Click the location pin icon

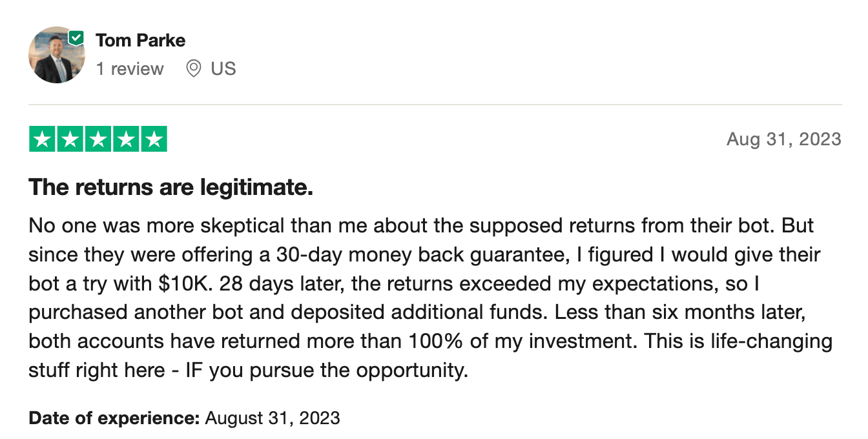pos(193,68)
